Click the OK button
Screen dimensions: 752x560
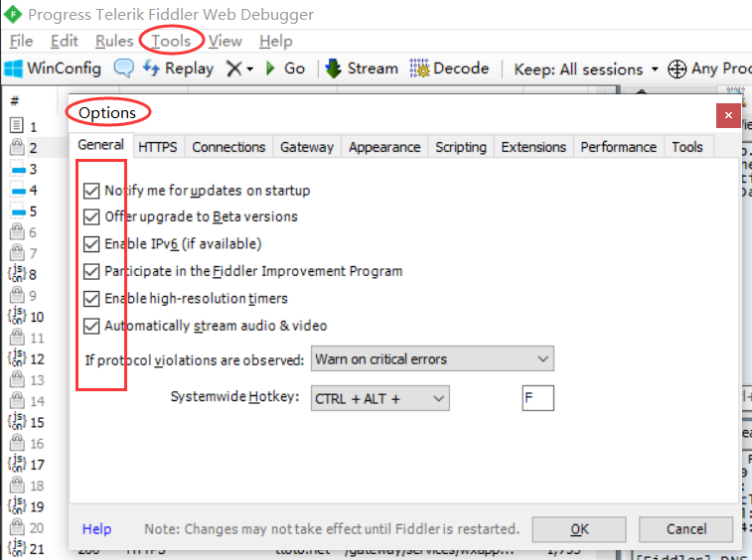tap(579, 529)
